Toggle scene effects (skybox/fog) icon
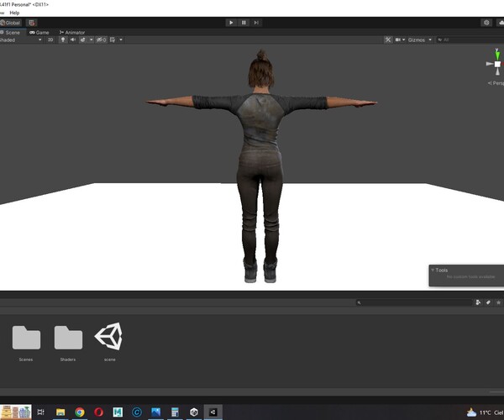The height and width of the screenshot is (420, 504). (x=82, y=39)
